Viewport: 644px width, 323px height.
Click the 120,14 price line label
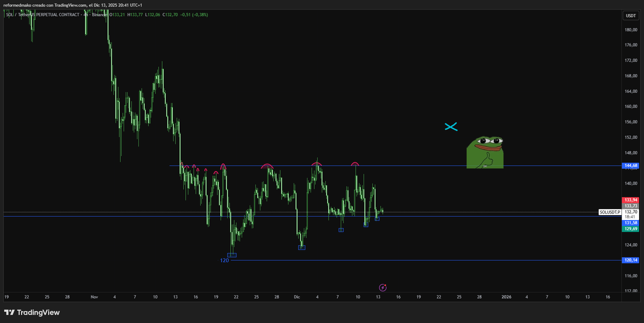[x=630, y=260]
